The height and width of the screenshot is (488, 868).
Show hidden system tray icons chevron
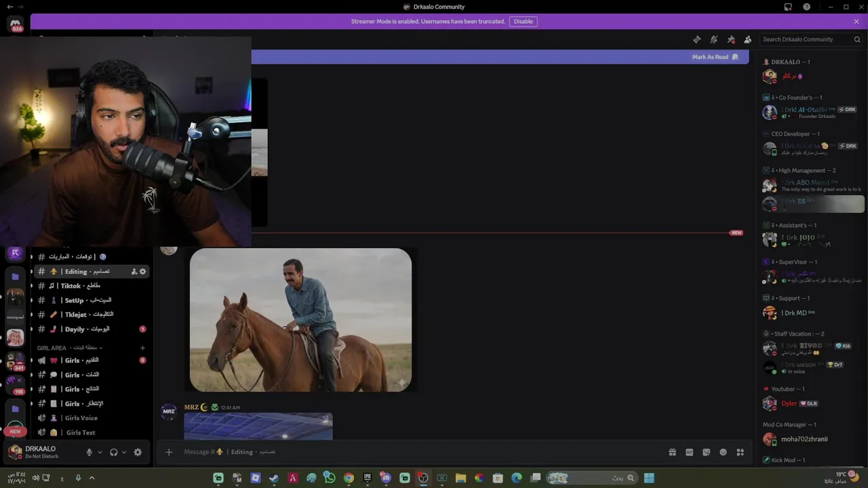[x=92, y=478]
